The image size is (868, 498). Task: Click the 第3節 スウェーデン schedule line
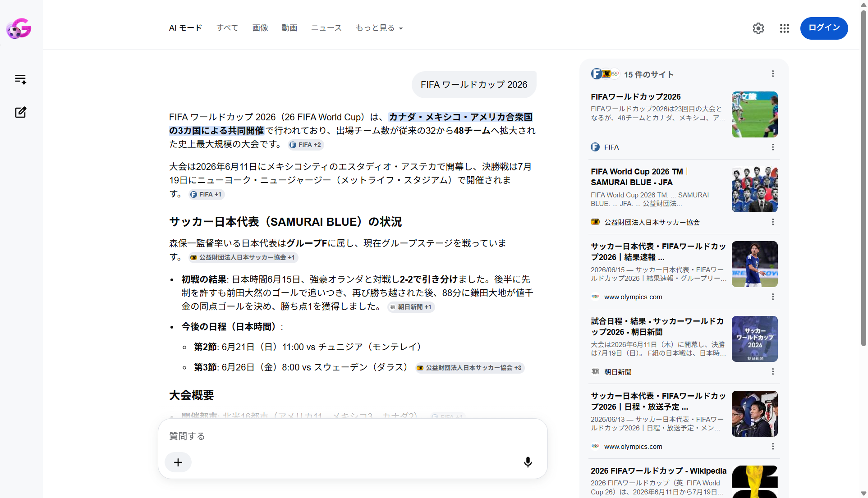[303, 367]
